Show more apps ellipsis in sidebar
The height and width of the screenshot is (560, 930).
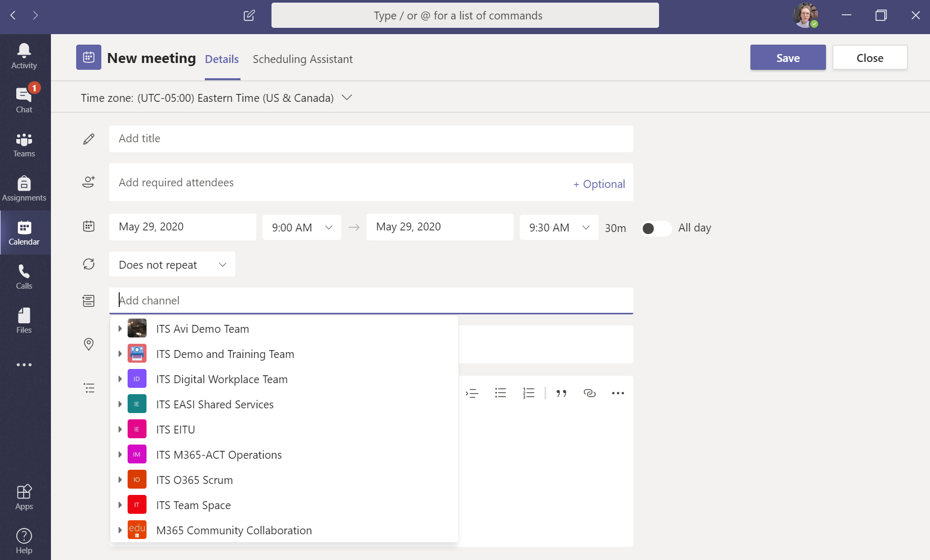click(24, 365)
